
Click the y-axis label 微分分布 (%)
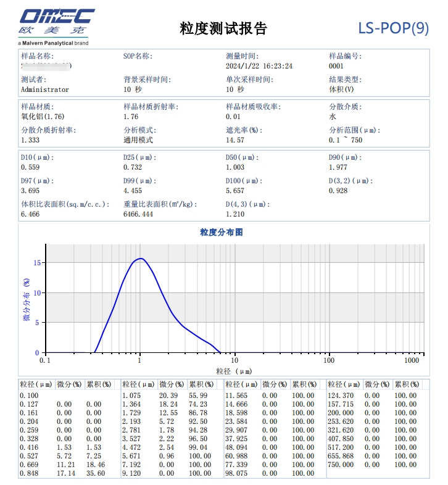click(27, 299)
